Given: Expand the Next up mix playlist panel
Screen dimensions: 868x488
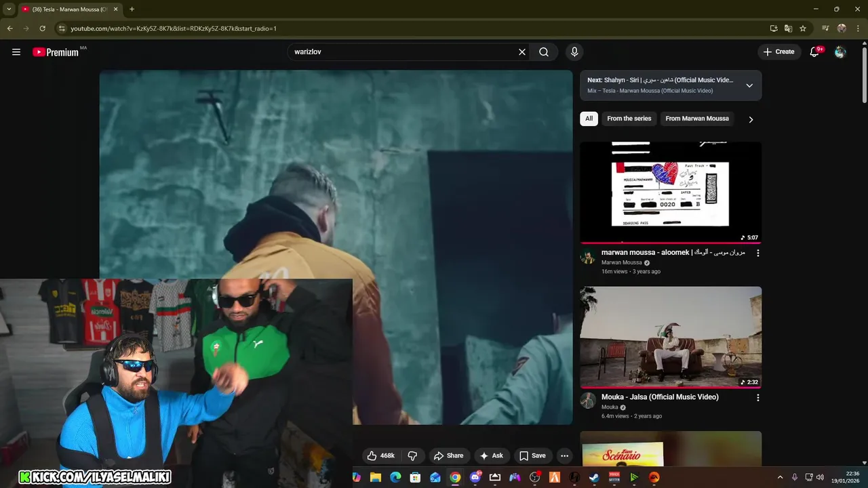Looking at the screenshot, I should coord(749,85).
